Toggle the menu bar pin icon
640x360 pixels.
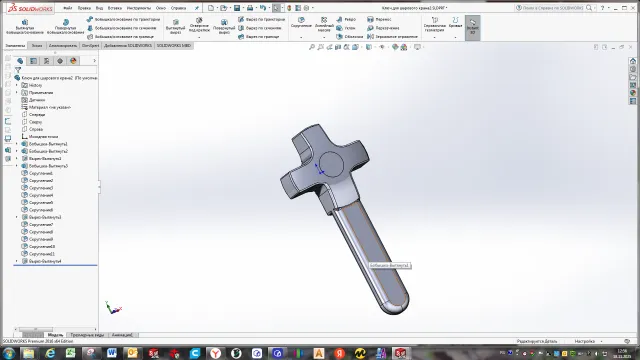tap(197, 8)
